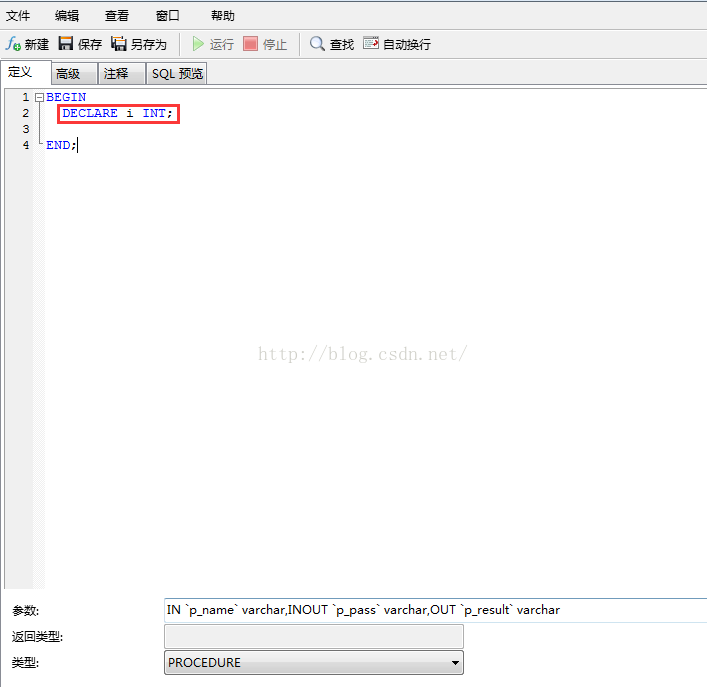Open the 编辑 (Edit) menu

coord(67,16)
